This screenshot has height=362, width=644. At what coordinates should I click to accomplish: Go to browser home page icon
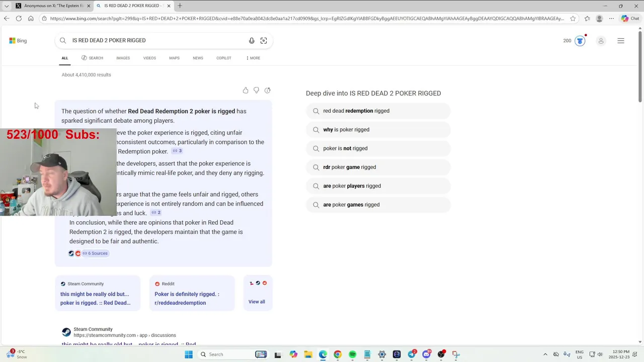click(31, 19)
